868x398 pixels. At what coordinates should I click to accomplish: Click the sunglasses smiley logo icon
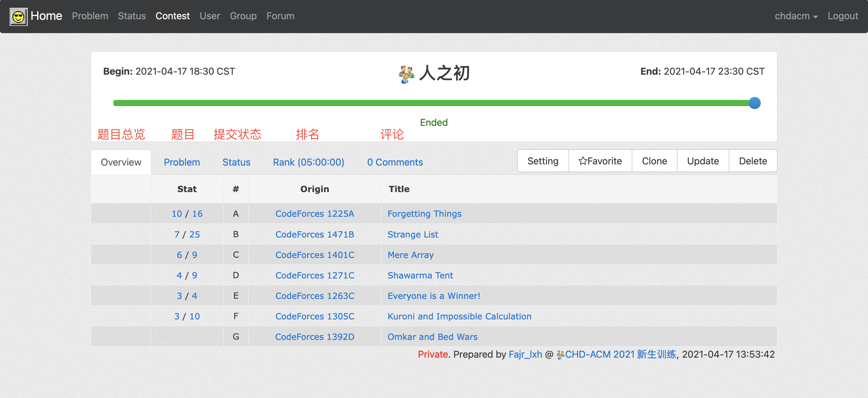[x=18, y=17]
